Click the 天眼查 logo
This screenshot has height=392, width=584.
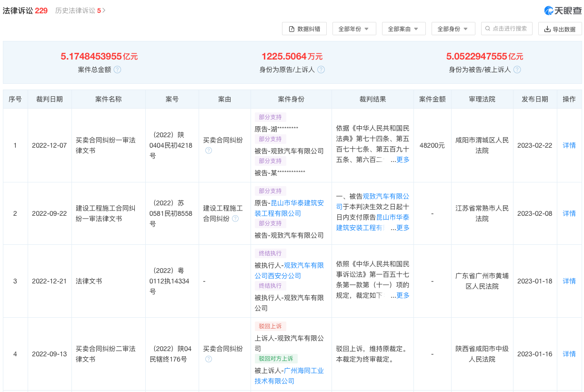[563, 10]
